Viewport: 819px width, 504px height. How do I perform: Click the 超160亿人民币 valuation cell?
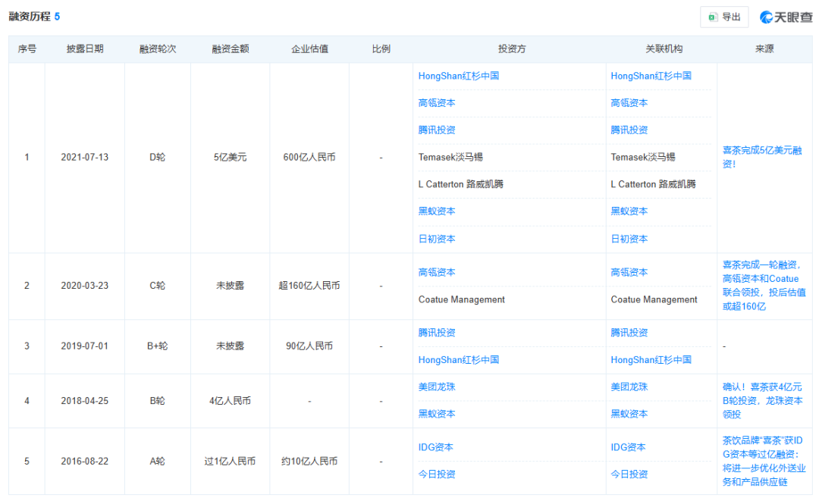coord(309,286)
